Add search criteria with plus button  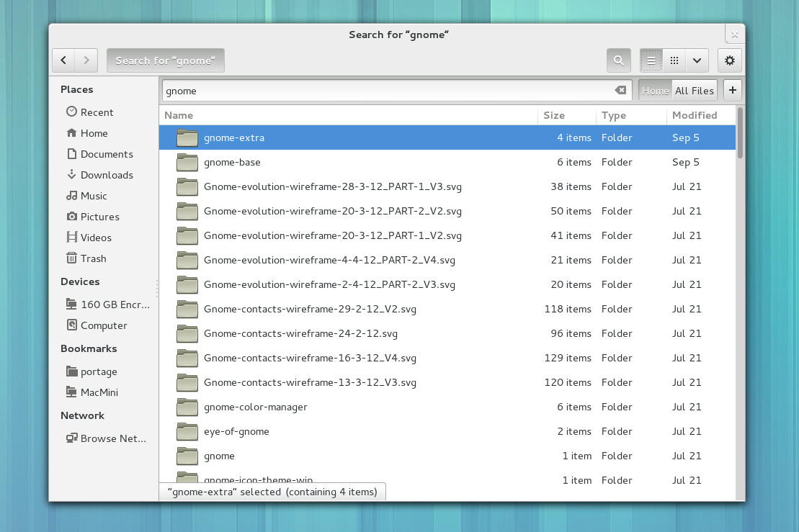click(x=732, y=90)
